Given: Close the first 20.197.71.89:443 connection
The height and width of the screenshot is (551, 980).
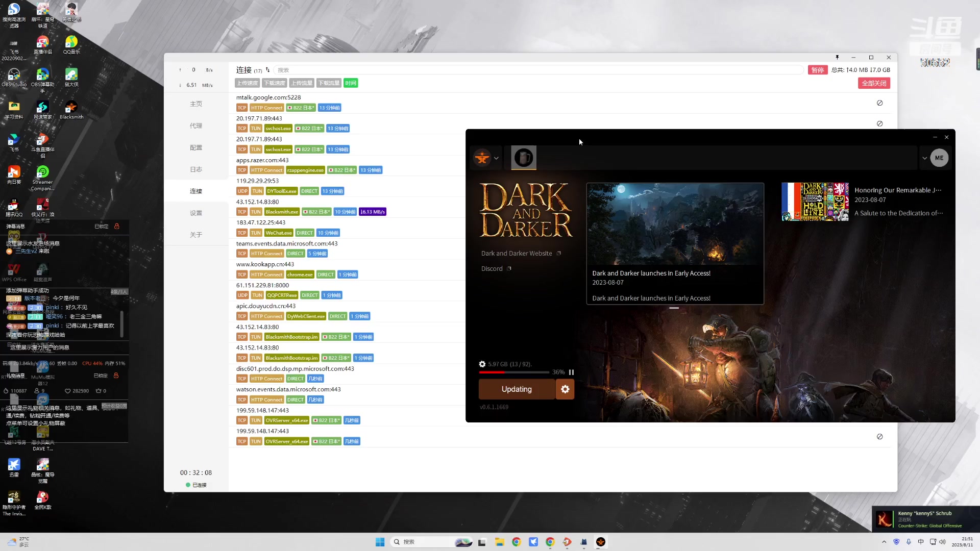Looking at the screenshot, I should pyautogui.click(x=879, y=124).
